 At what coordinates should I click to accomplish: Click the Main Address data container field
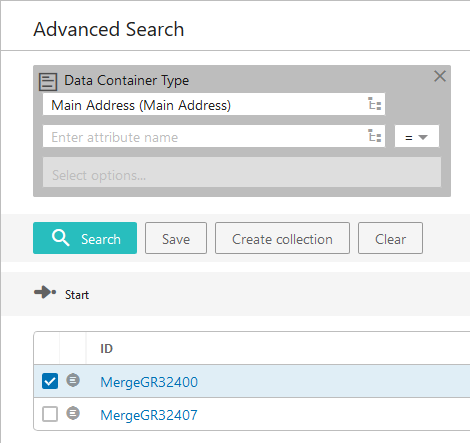[x=214, y=104]
